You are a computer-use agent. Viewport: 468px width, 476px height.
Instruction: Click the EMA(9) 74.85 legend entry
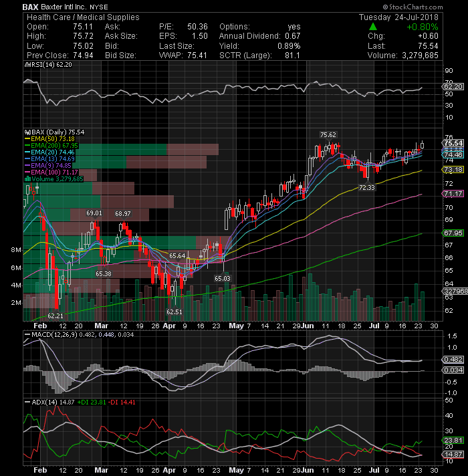[48, 166]
